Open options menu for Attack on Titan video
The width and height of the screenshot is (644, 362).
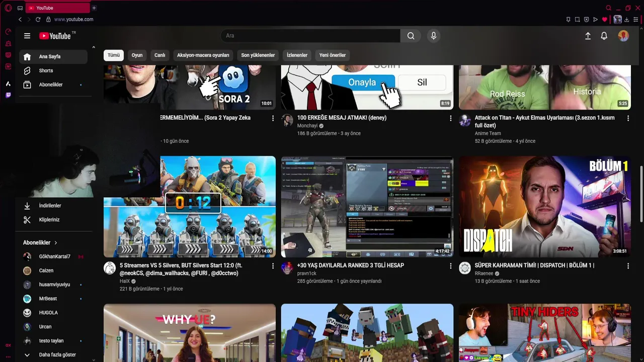628,118
